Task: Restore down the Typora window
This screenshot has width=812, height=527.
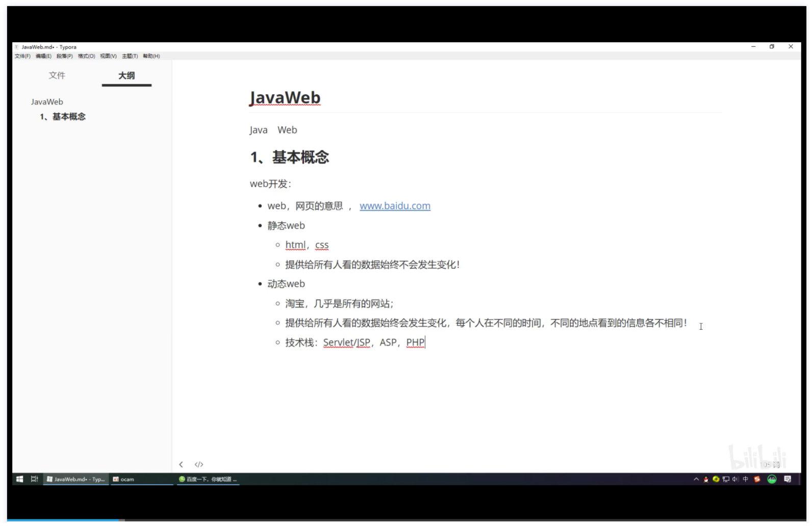Action: [772, 46]
